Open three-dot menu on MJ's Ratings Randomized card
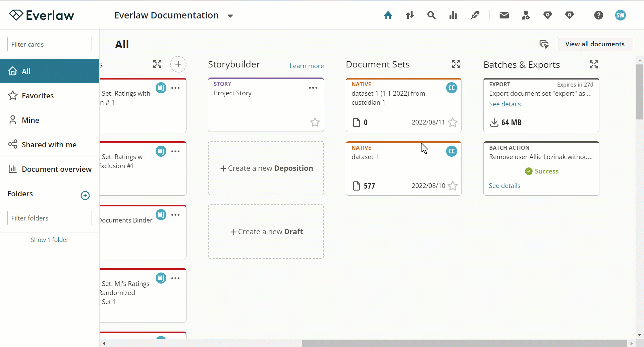This screenshot has height=347, width=644. (x=175, y=278)
